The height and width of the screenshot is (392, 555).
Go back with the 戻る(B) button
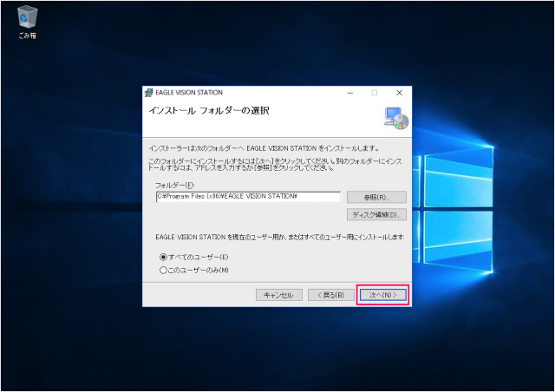pyautogui.click(x=331, y=295)
